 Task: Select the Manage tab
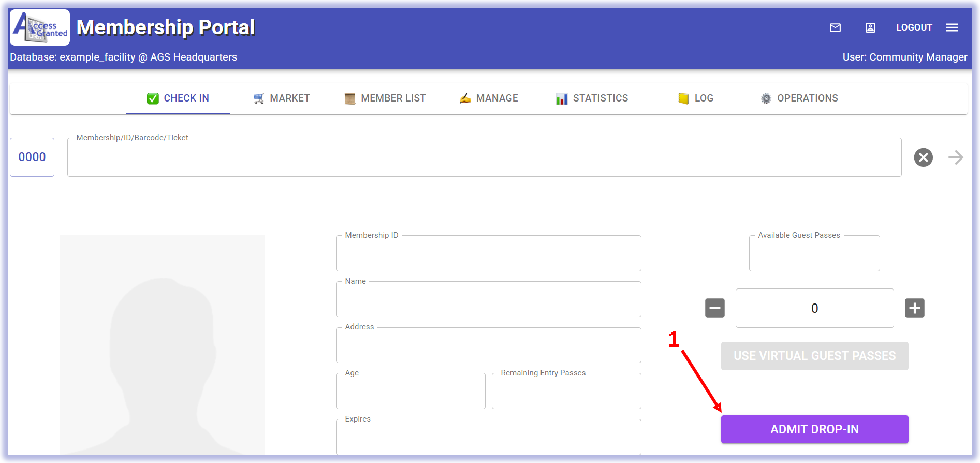489,98
